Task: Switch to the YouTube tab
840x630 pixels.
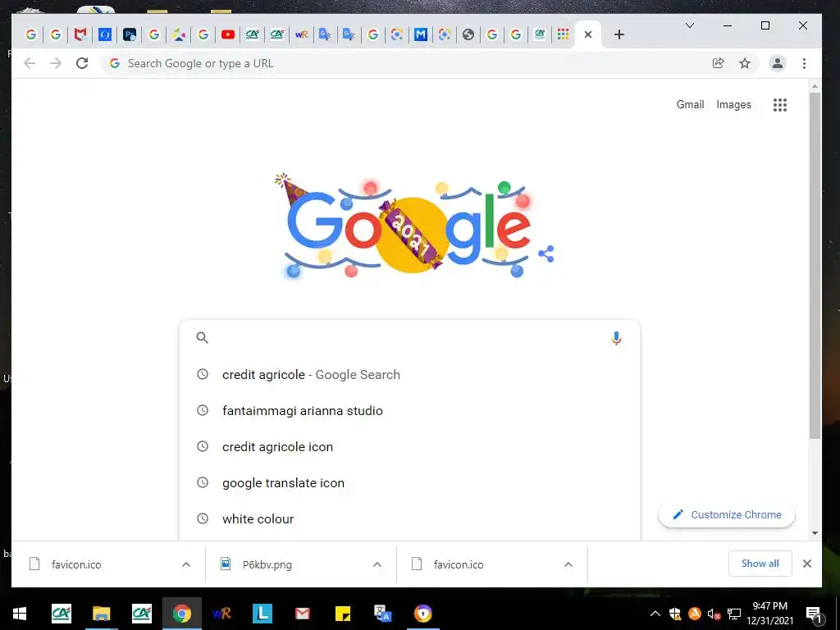Action: coord(228,34)
